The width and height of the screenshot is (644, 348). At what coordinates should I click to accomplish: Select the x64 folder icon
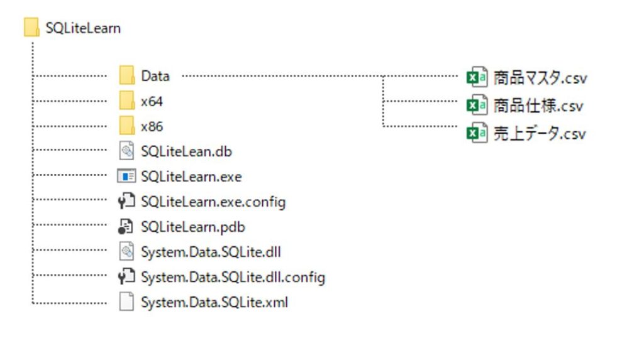[127, 101]
